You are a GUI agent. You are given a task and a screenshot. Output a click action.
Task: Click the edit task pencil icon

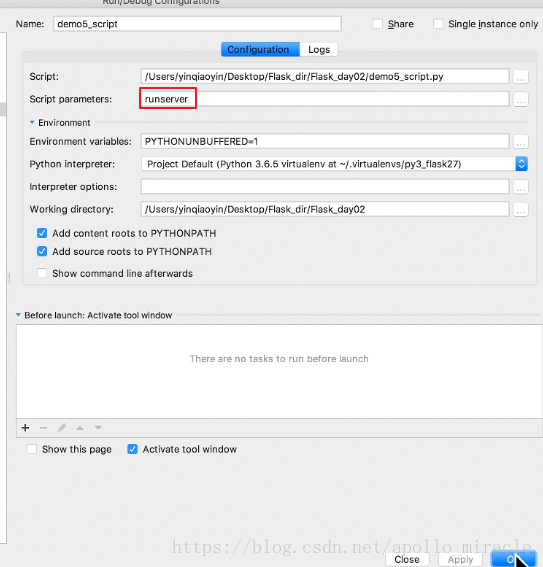point(61,428)
